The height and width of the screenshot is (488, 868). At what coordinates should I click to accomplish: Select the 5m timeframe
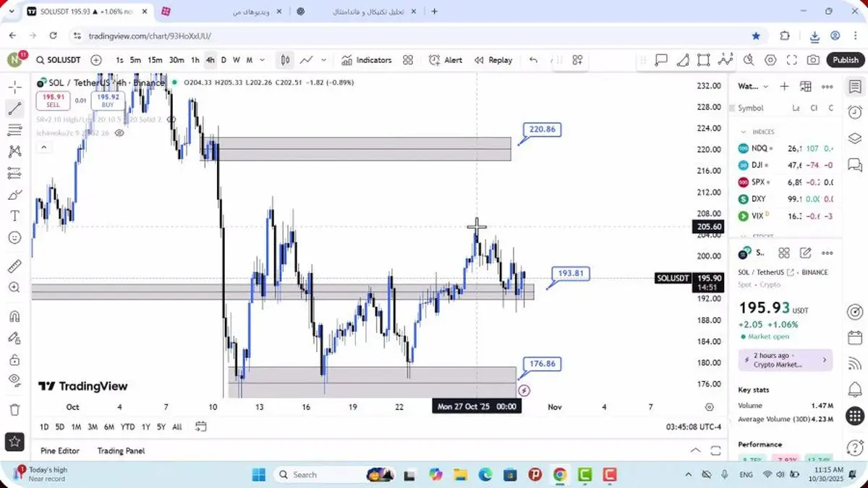click(135, 60)
